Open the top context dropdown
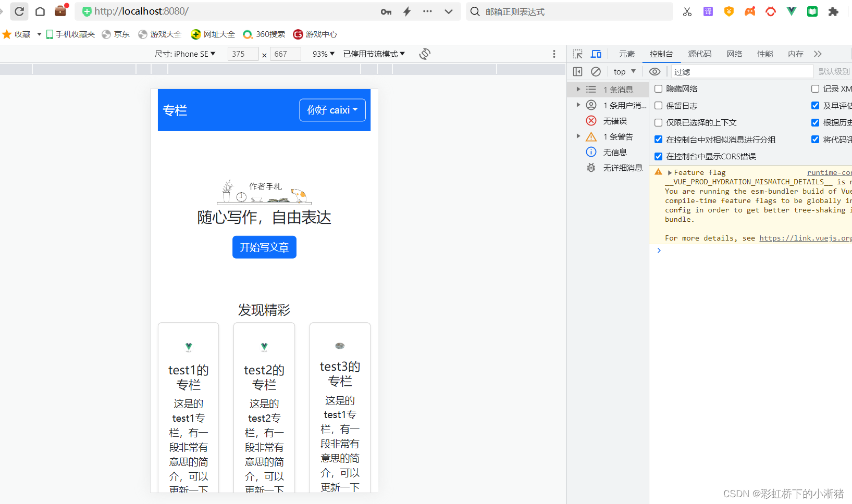Viewport: 852px width, 504px height. click(x=624, y=71)
